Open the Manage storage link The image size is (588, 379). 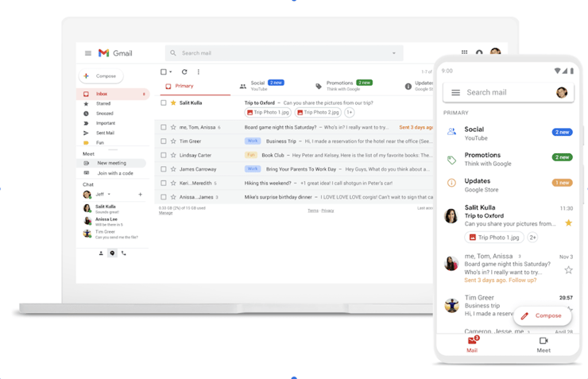coord(165,213)
